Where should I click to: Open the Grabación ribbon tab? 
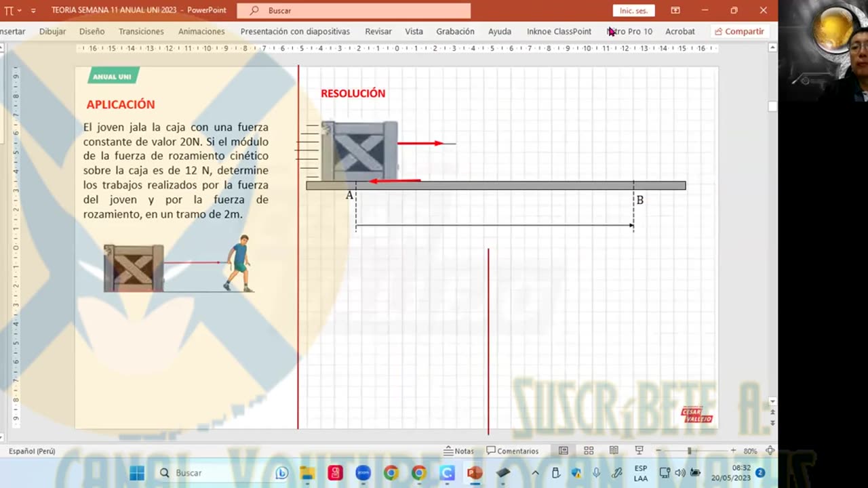point(455,31)
